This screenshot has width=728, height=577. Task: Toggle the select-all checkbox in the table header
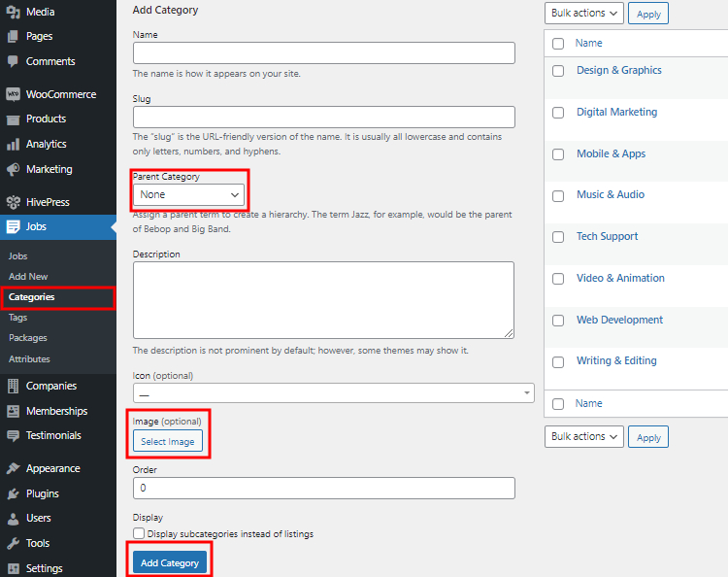(558, 44)
